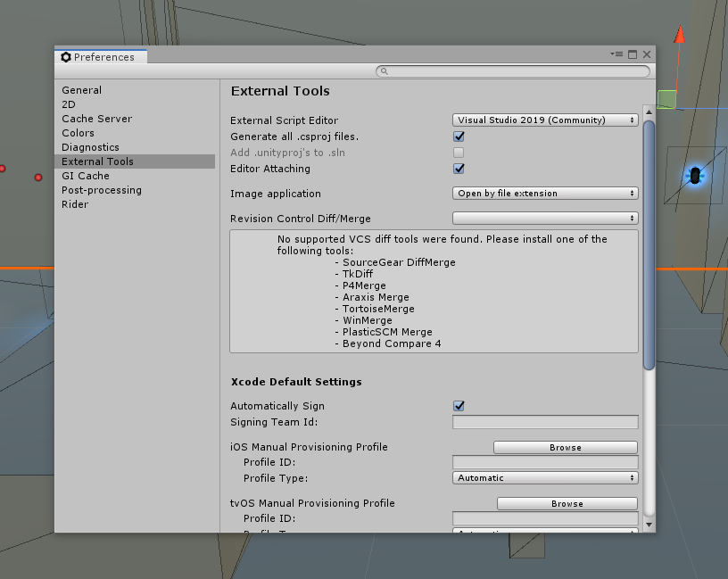Screen dimensions: 728x579
Task: Click the scrollbar down arrow
Action: pos(649,525)
